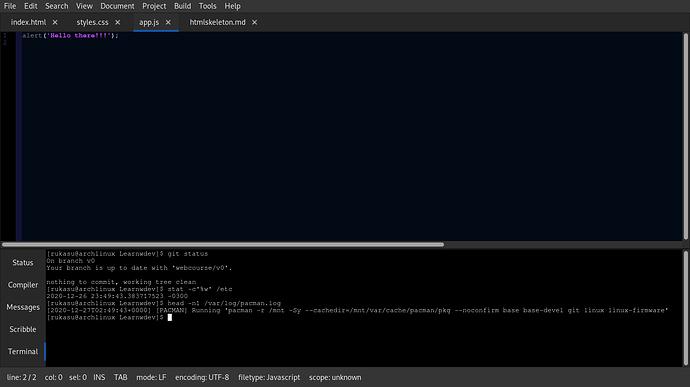Click 'mode: LF' in status bar
690x387 pixels.
(151, 377)
